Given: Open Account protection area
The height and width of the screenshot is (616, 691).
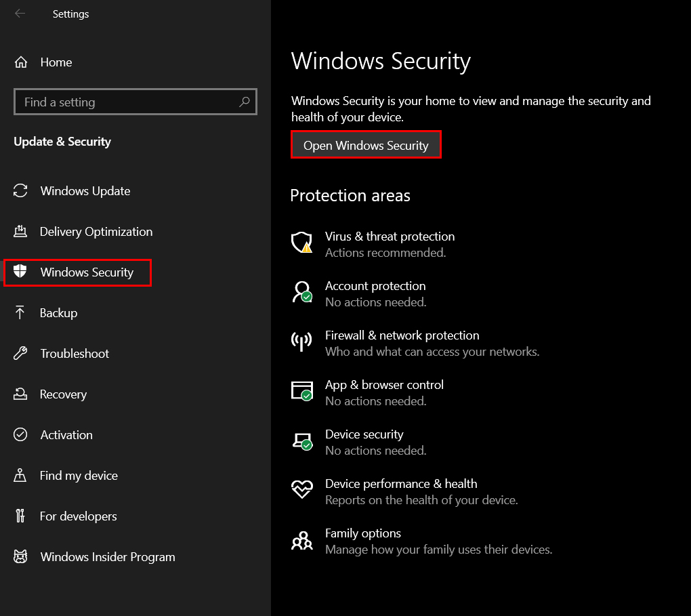Looking at the screenshot, I should click(x=375, y=286).
